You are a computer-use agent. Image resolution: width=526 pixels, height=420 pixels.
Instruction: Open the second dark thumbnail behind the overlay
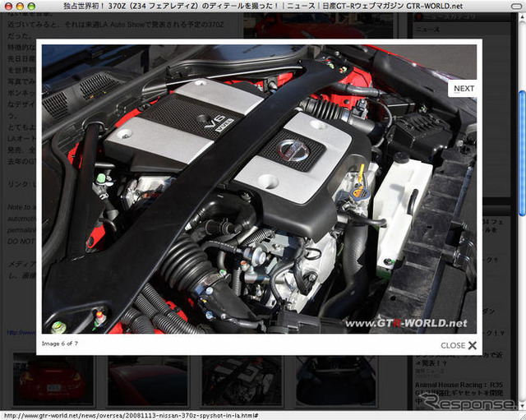tap(147, 381)
